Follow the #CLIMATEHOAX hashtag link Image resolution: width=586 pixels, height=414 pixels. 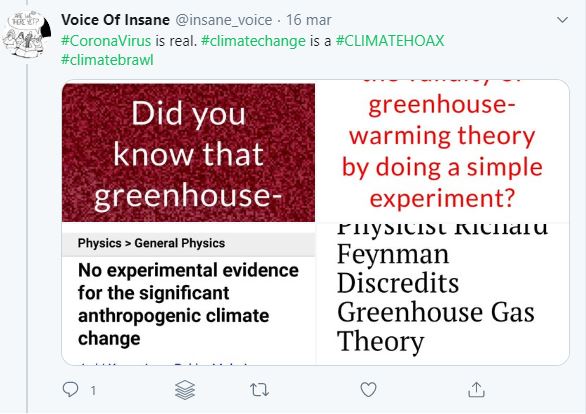(x=390, y=41)
